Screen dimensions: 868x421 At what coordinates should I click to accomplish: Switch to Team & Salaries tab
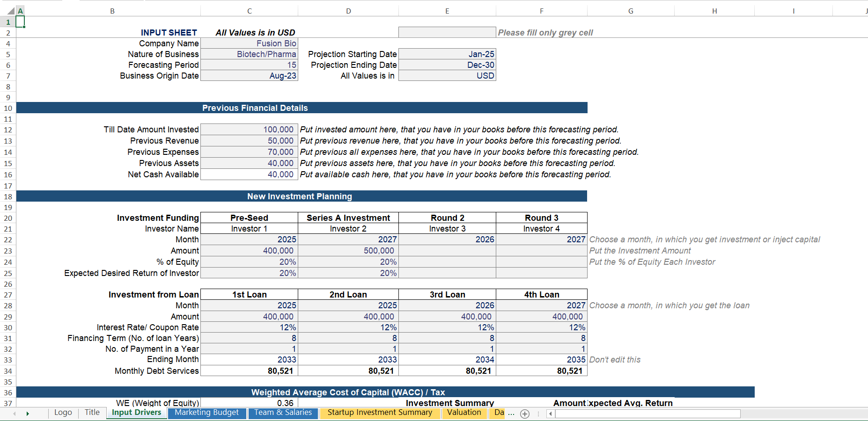283,413
